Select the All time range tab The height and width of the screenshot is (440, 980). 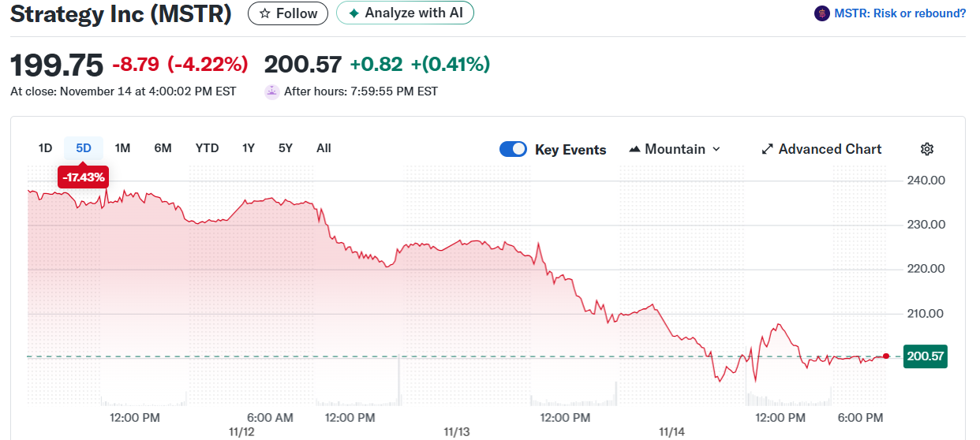(x=324, y=148)
